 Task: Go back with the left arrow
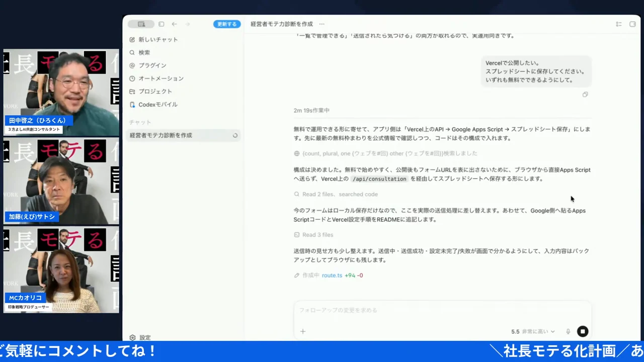click(x=174, y=24)
